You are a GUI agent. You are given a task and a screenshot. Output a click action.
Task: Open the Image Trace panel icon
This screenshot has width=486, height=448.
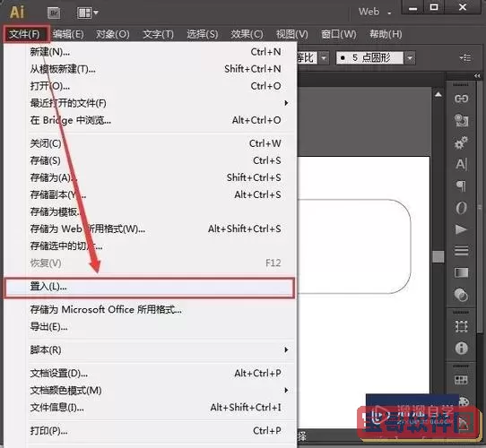[461, 121]
